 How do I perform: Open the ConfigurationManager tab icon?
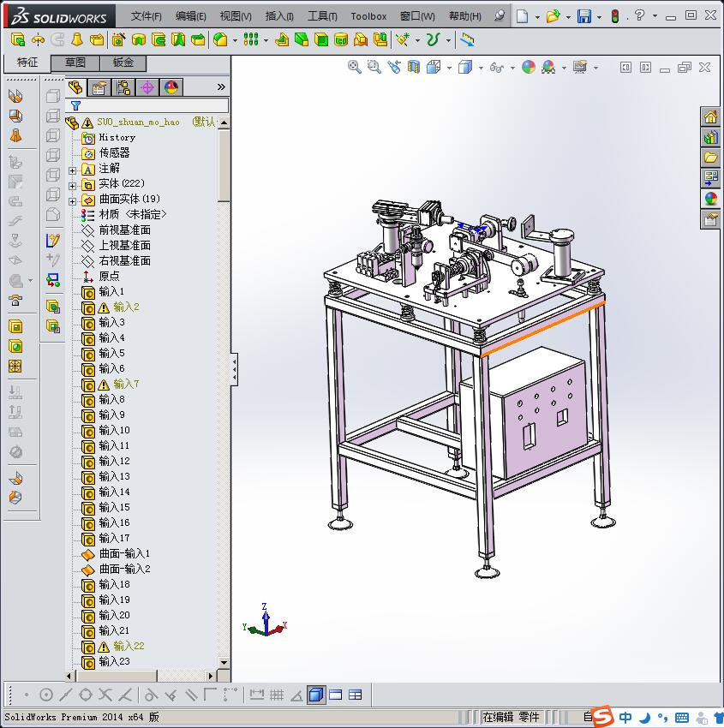coord(123,87)
